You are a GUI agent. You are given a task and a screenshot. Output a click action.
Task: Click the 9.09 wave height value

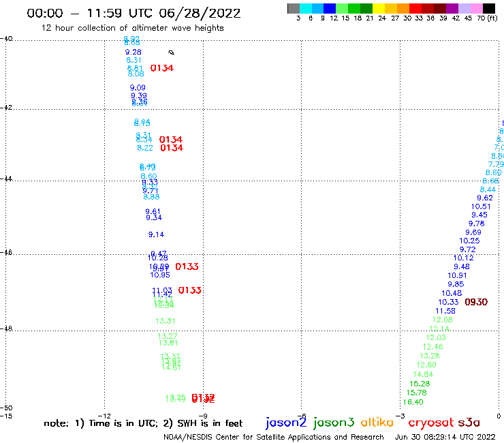(x=138, y=87)
